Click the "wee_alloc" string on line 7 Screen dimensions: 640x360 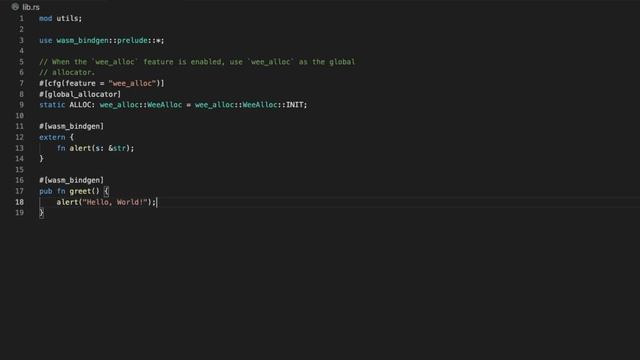[132, 83]
